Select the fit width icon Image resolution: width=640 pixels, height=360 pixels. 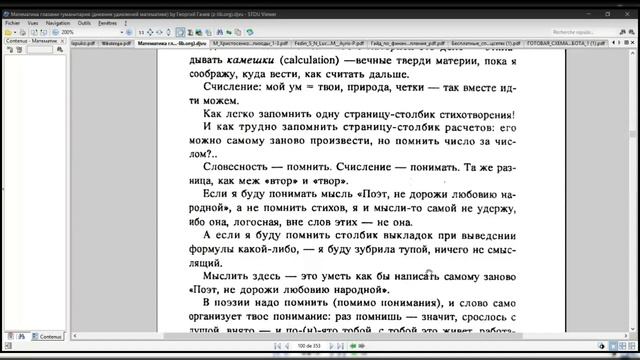point(159,32)
